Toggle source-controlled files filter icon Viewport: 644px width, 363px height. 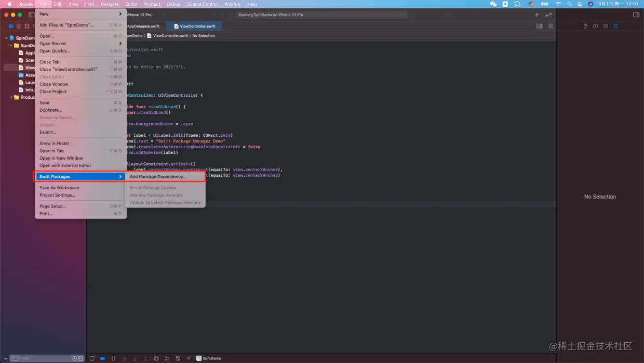[x=81, y=358]
